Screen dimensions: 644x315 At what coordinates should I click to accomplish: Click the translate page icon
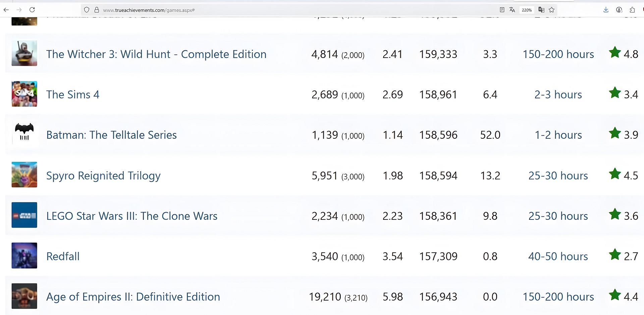[512, 10]
